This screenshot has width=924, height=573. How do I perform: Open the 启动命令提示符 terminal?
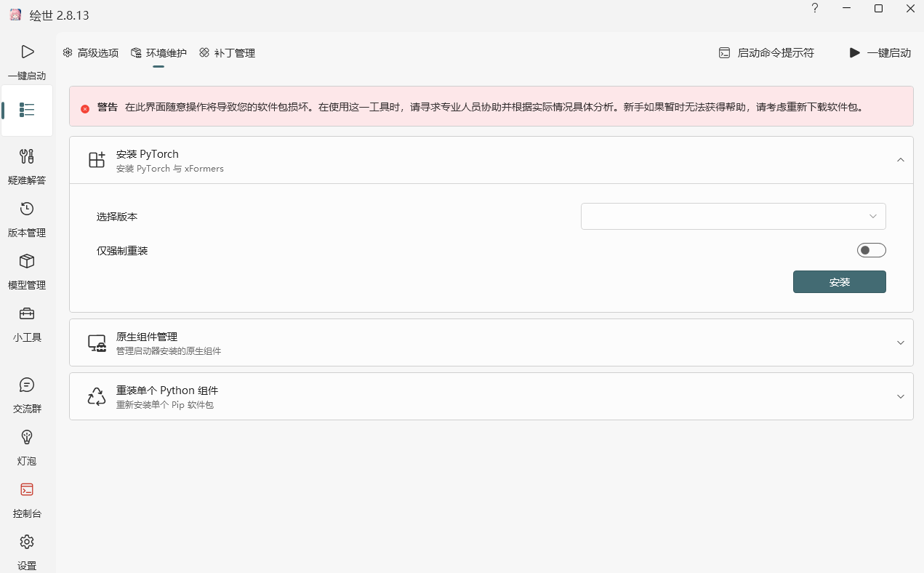coord(766,52)
